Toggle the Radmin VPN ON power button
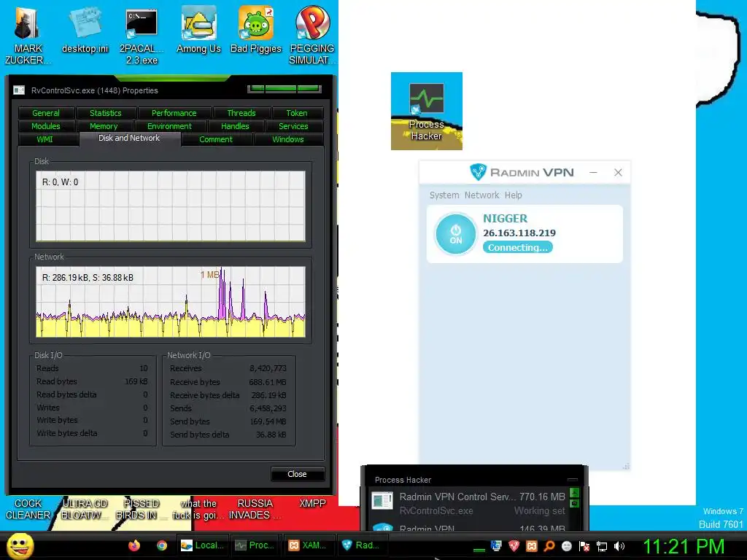747x560 pixels. (x=455, y=234)
